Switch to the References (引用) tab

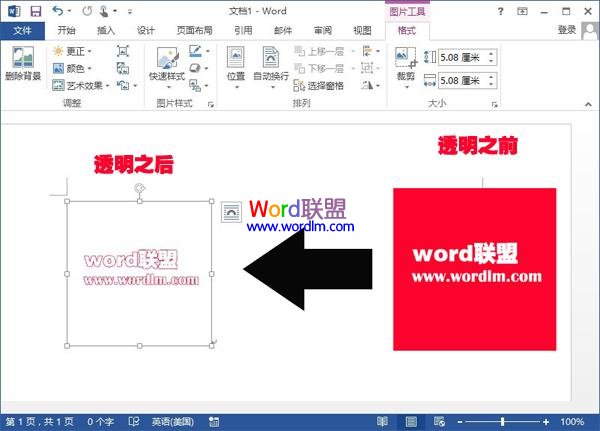[243, 30]
